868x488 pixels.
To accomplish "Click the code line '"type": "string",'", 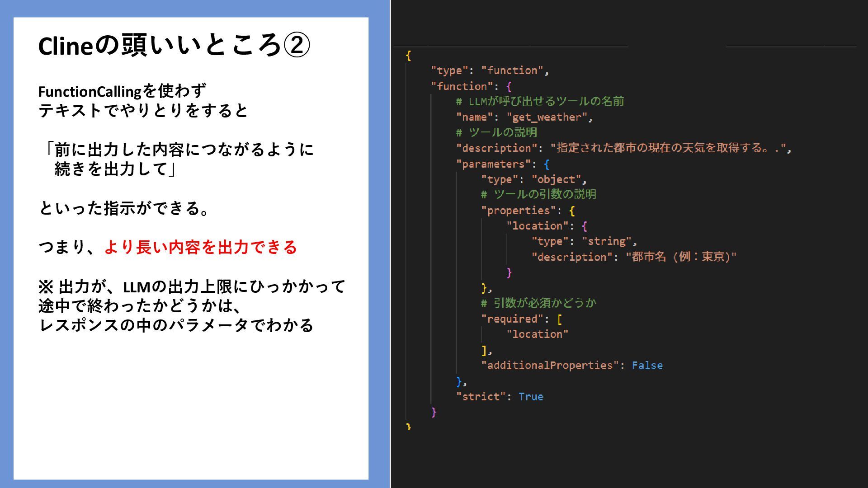I will tap(585, 241).
